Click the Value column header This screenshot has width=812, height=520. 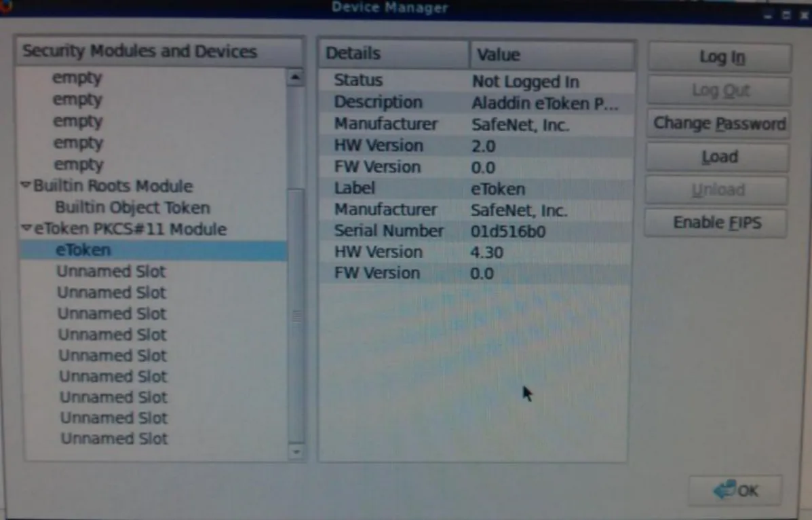(x=553, y=54)
